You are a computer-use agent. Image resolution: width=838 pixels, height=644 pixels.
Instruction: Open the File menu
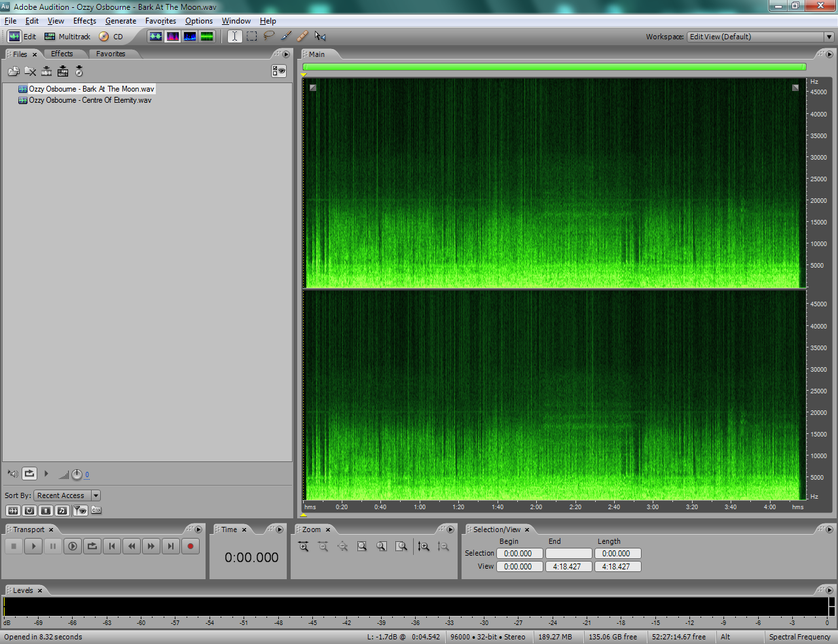click(x=10, y=21)
